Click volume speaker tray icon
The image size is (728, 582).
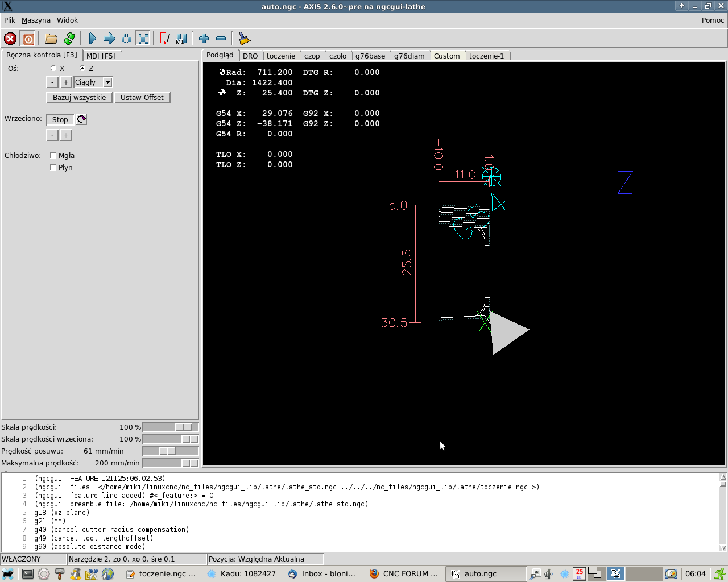point(548,574)
